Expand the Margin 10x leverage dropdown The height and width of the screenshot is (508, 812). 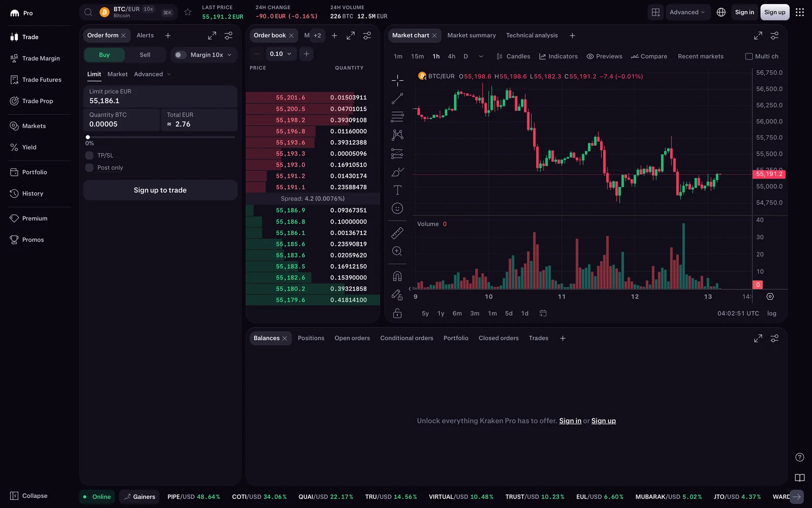(x=229, y=55)
